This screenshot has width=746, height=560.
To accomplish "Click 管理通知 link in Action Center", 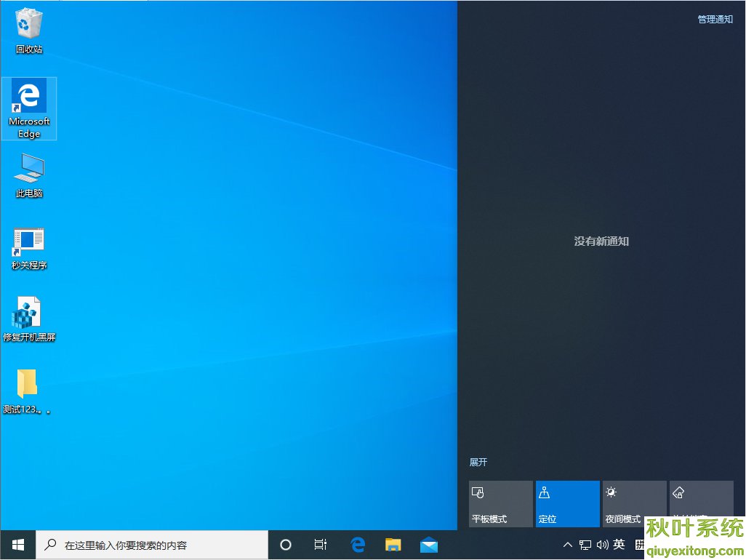I will click(715, 19).
